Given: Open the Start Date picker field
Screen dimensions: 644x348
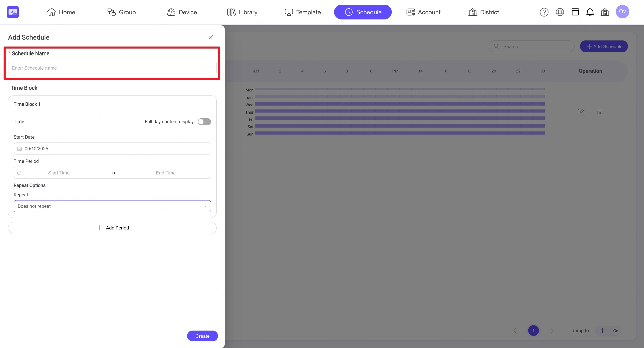Looking at the screenshot, I should pos(112,149).
